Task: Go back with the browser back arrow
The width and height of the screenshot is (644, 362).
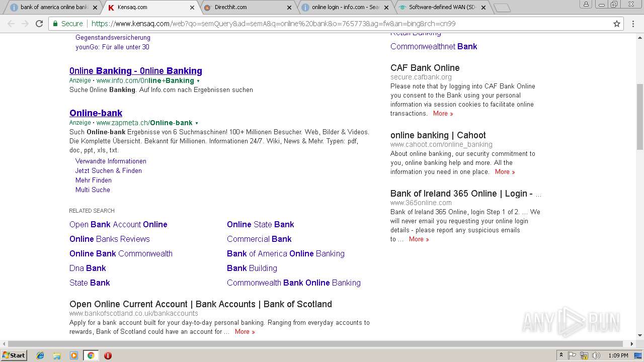Action: tap(11, 24)
